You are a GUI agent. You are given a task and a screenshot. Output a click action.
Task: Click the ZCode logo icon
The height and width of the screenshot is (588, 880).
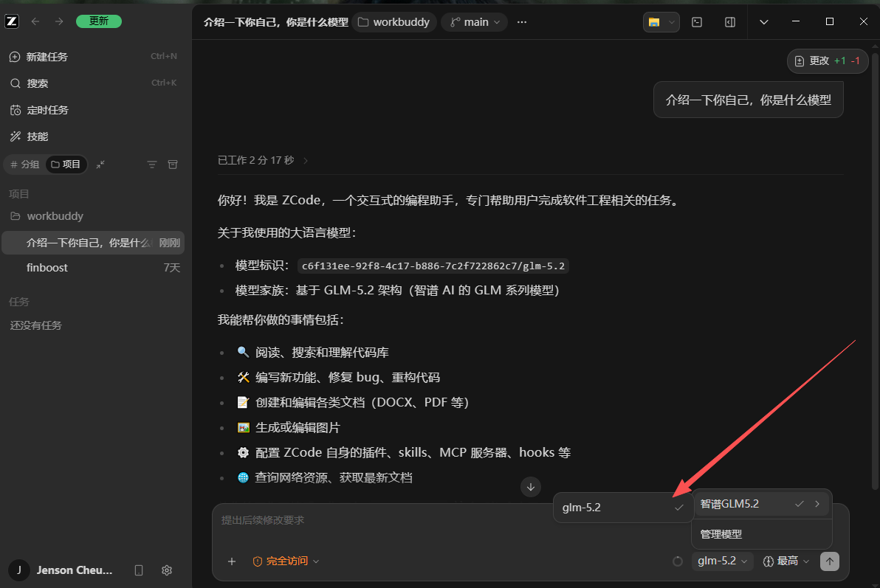12,21
